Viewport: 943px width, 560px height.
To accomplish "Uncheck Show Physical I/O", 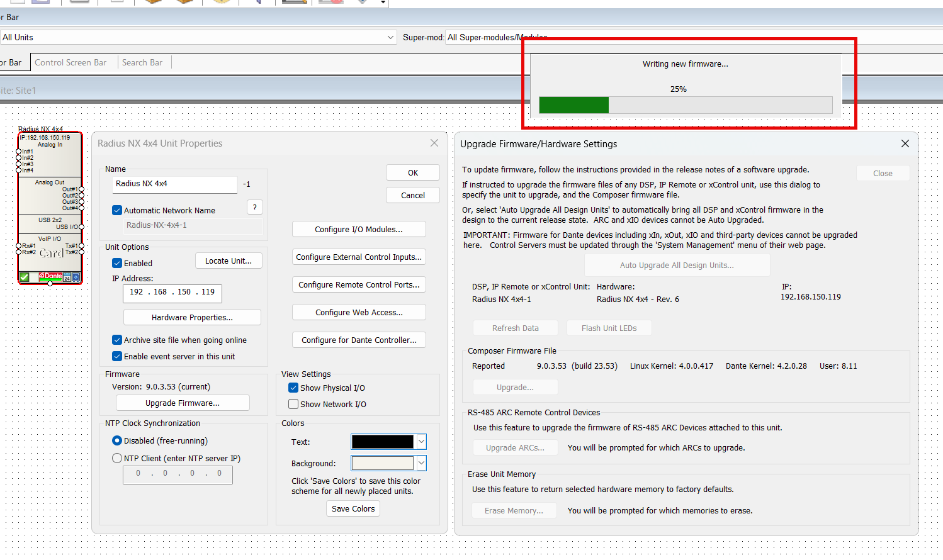I will (293, 388).
